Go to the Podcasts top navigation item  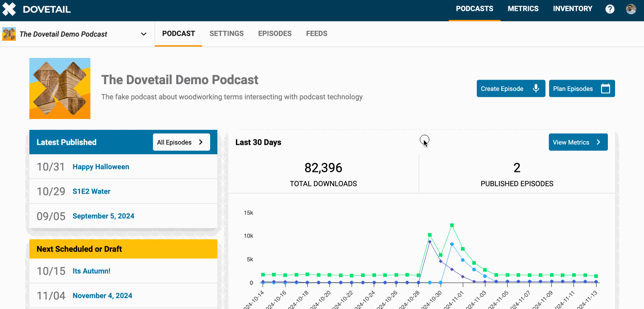click(475, 9)
